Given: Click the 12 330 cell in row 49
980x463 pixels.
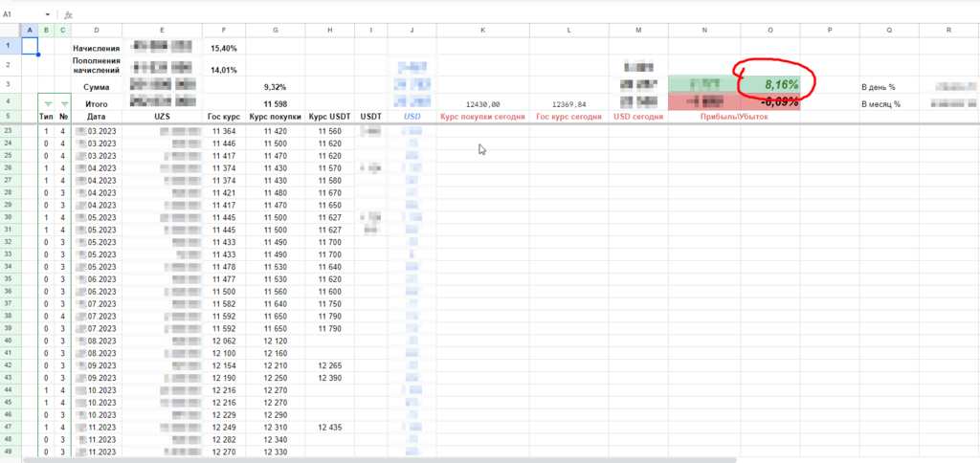Looking at the screenshot, I should (276, 452).
